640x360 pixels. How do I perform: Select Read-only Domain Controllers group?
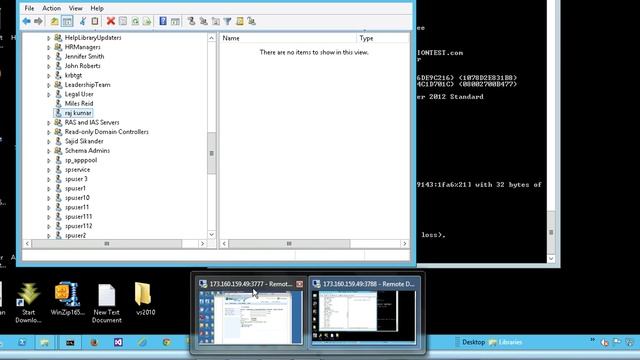(x=107, y=132)
